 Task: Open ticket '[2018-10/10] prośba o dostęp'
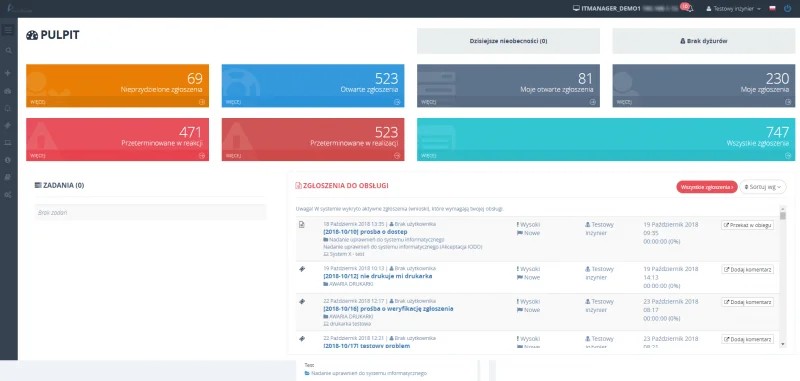[x=365, y=232]
